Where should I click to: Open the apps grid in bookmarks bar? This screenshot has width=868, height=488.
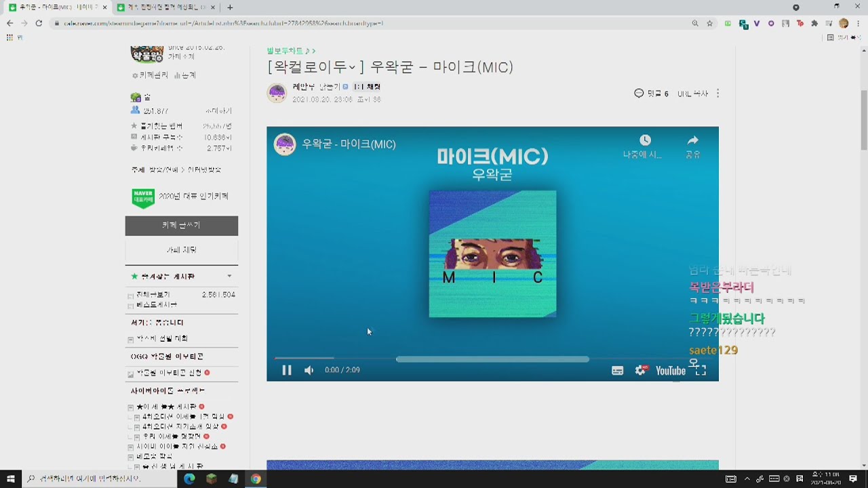(9, 37)
